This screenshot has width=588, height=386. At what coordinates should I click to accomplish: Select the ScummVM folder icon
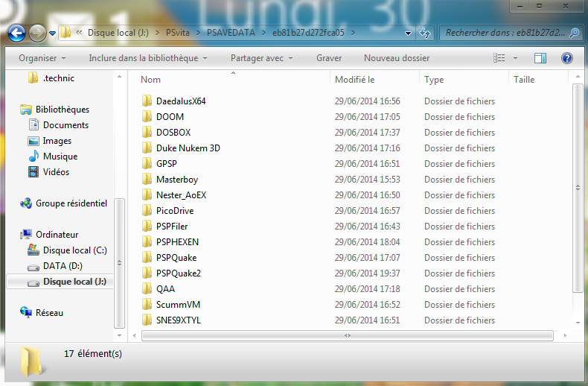tap(147, 304)
